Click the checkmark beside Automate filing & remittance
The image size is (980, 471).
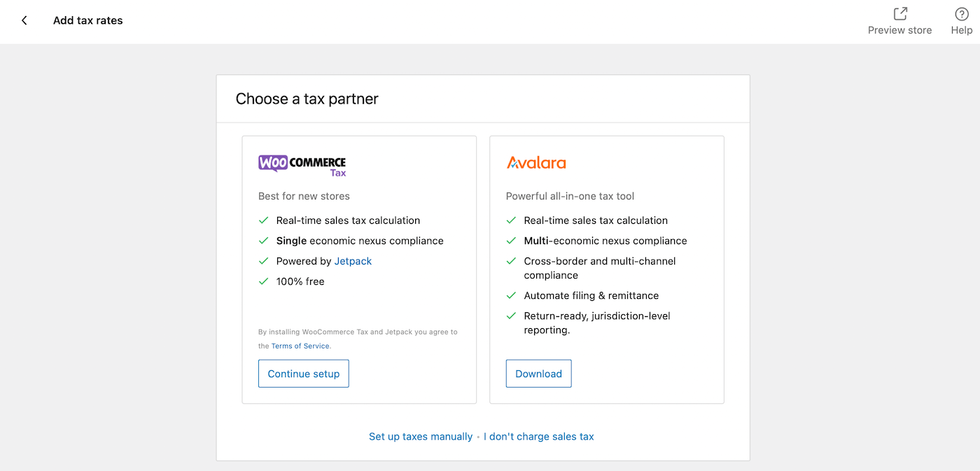511,295
